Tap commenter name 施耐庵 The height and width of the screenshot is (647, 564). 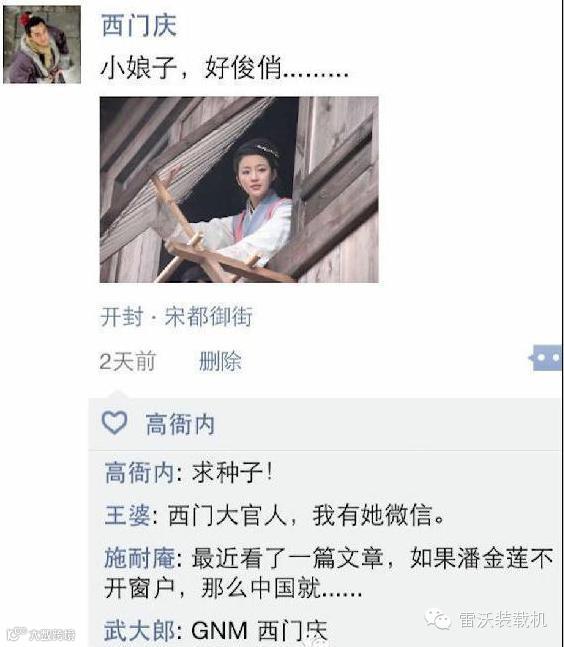(139, 558)
